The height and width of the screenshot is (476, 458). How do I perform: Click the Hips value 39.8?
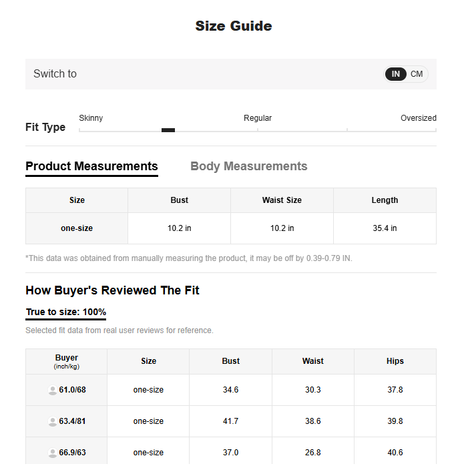click(395, 421)
